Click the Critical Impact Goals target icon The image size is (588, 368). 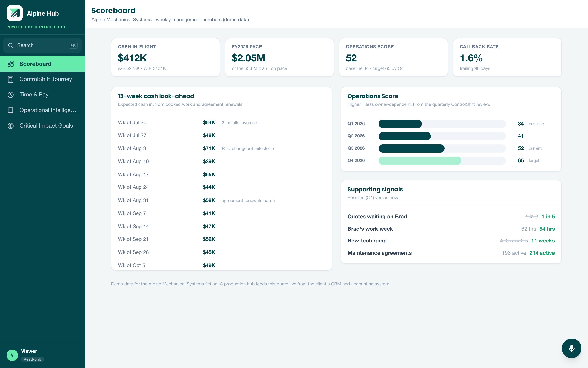pyautogui.click(x=11, y=126)
